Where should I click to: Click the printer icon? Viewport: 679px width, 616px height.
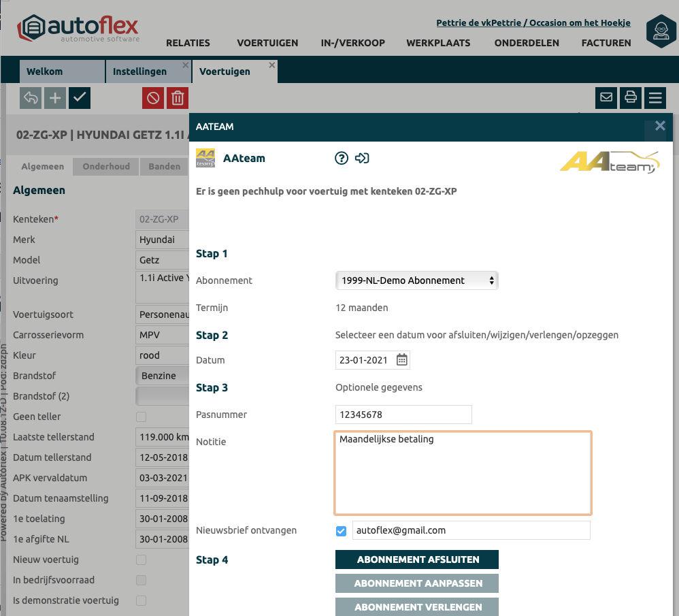pyautogui.click(x=631, y=98)
